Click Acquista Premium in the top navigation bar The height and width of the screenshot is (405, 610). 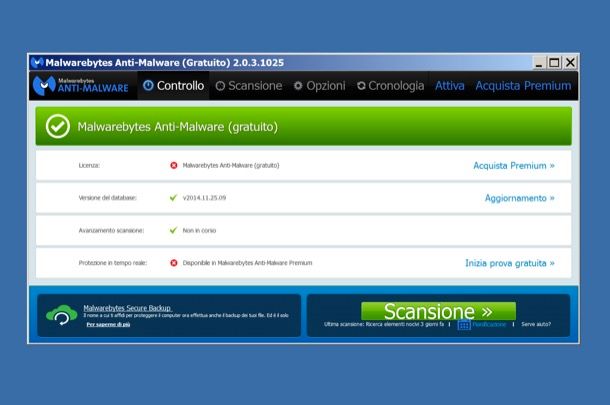(x=523, y=86)
